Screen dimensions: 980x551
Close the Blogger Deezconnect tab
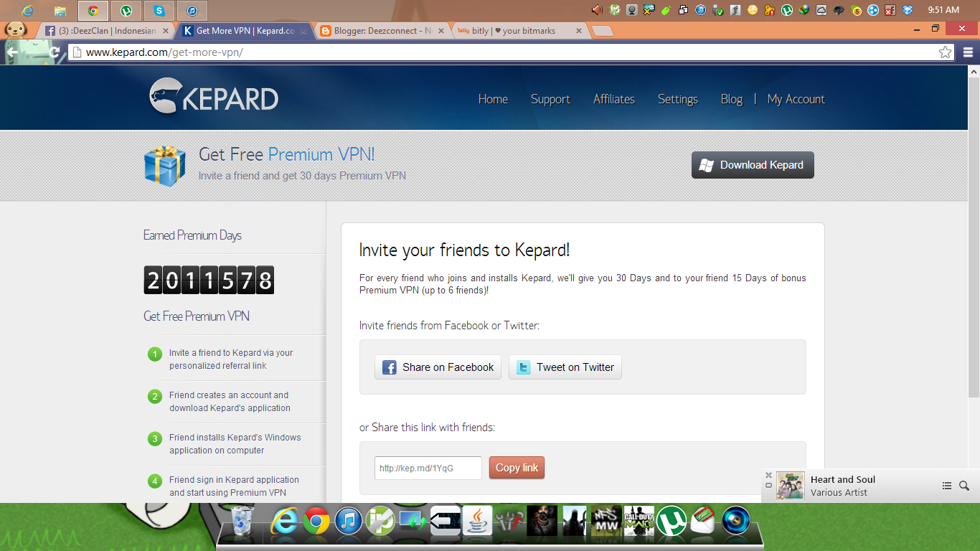[x=442, y=31]
